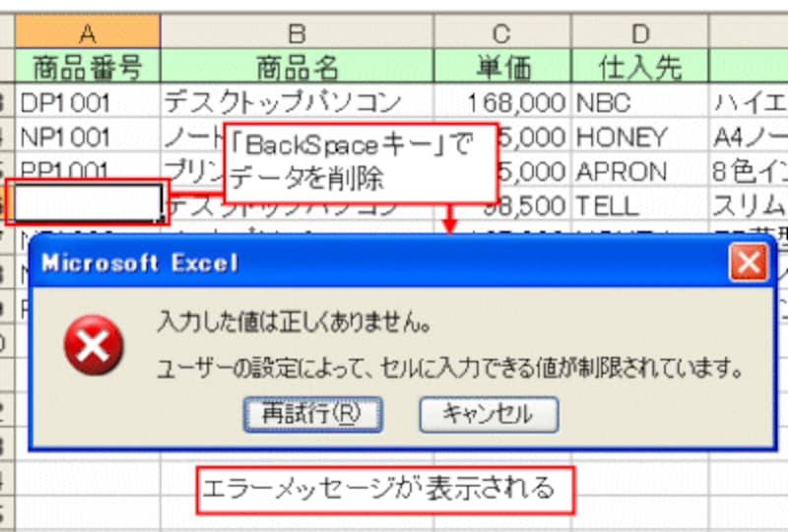Viewport: 788px width, 532px height.
Task: Close the Microsoft Excel error dialog
Action: click(749, 262)
